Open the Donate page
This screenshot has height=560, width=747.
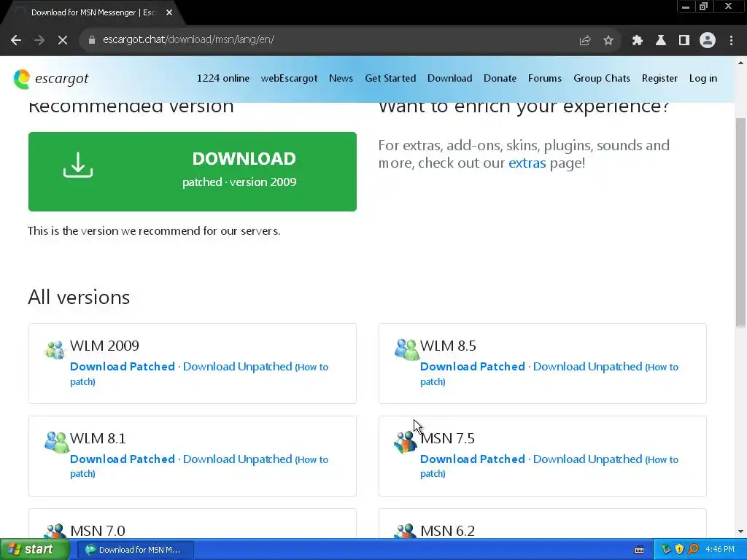pos(500,79)
